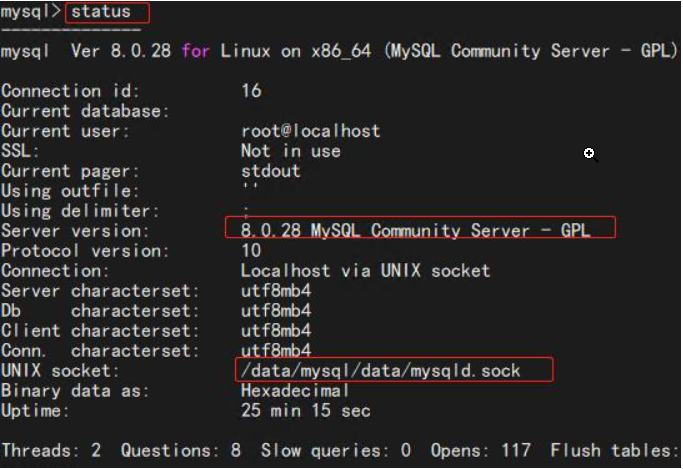
Task: Click the Server characterset utf8mb4 value
Action: click(276, 290)
